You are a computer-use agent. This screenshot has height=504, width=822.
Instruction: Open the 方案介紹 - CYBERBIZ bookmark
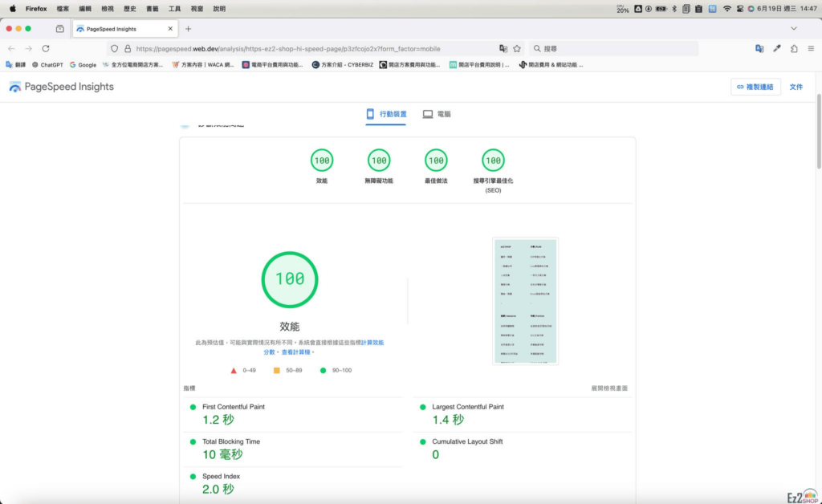tap(343, 65)
